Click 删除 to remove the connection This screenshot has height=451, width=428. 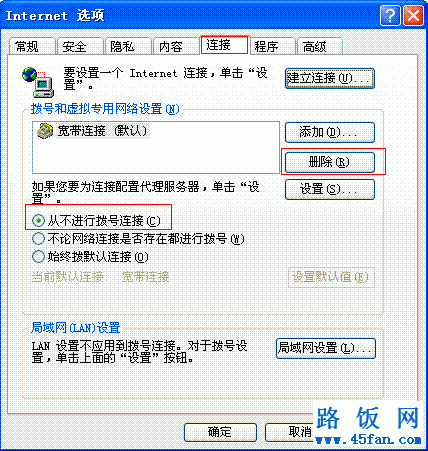point(330,162)
